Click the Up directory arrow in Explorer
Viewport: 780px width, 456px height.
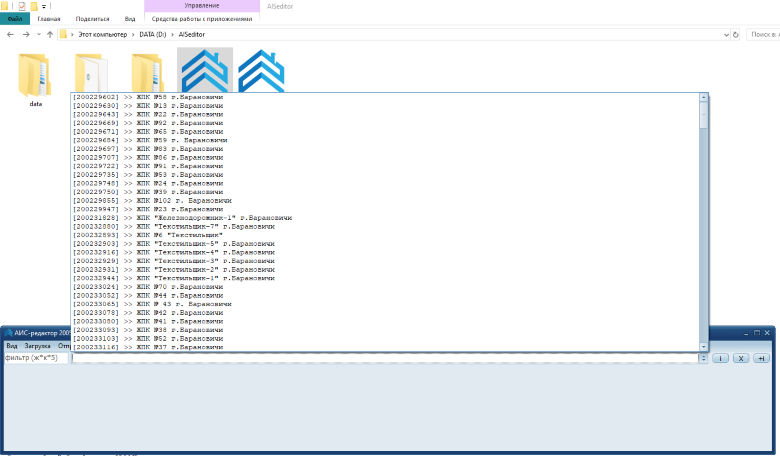(50, 34)
